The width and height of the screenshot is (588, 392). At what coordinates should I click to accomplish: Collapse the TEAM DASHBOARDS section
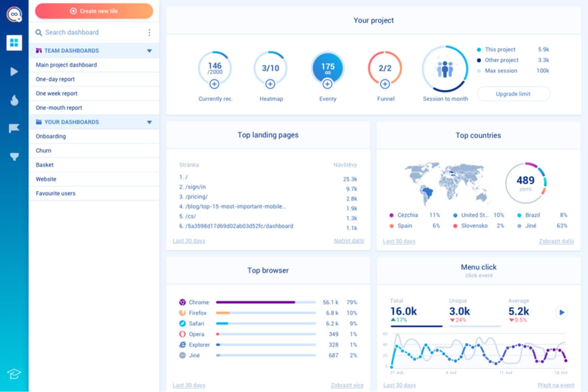pyautogui.click(x=149, y=51)
